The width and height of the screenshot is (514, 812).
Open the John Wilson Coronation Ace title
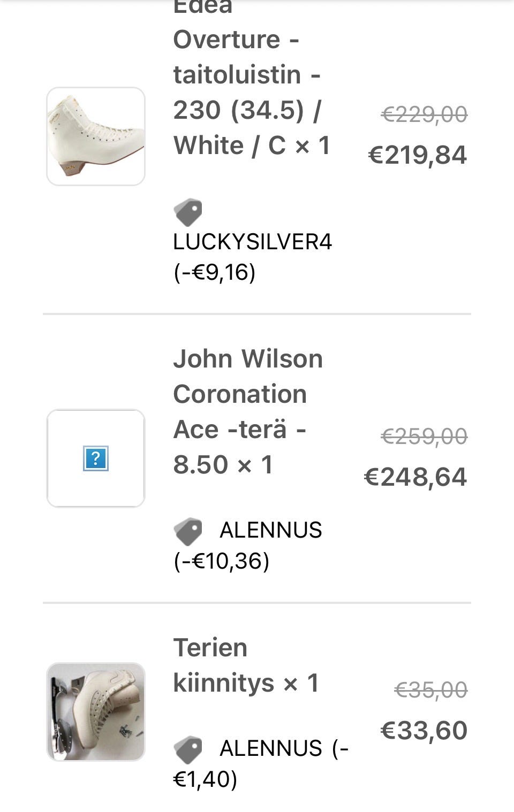tap(247, 411)
